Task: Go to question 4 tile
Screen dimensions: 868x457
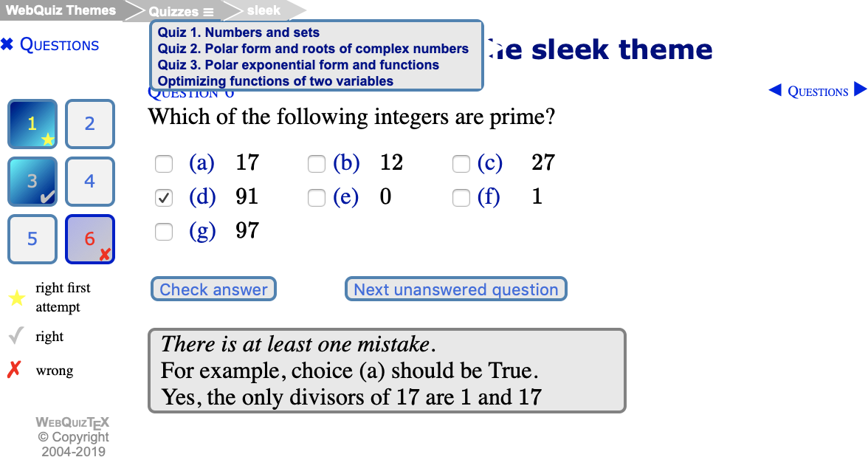Action: click(x=90, y=182)
